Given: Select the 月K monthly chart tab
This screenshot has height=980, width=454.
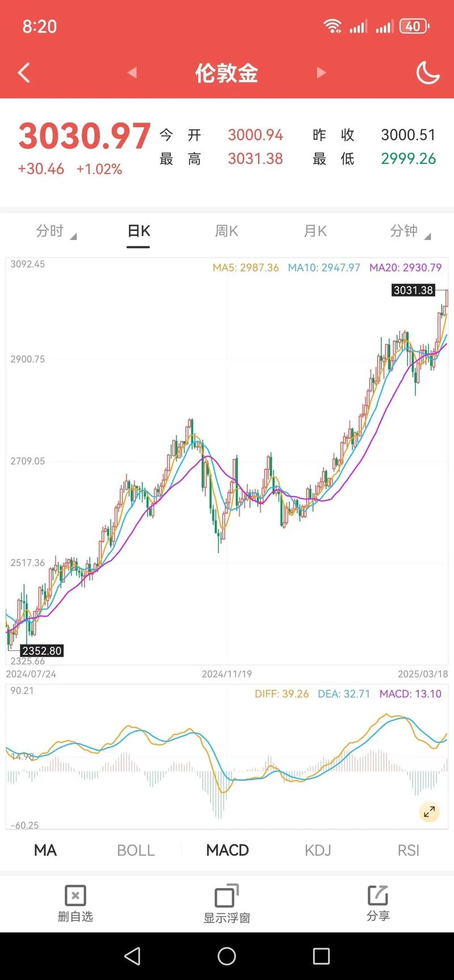Looking at the screenshot, I should pyautogui.click(x=314, y=231).
